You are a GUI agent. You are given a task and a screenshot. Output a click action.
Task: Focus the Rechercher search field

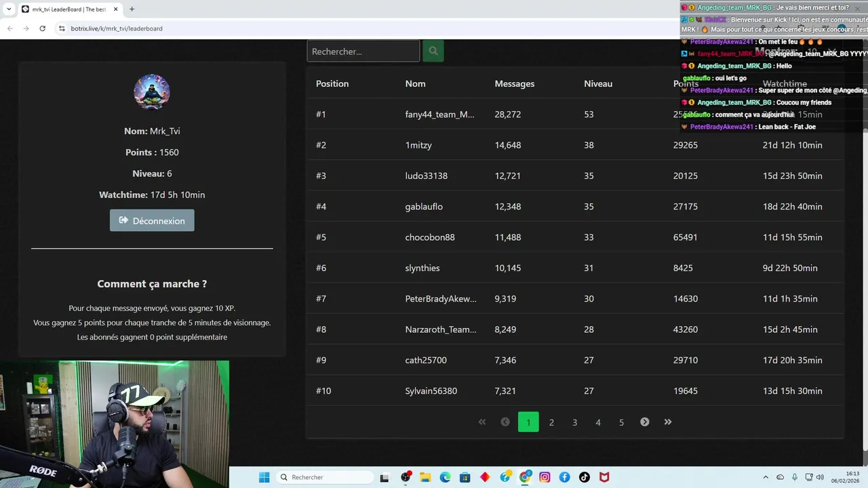(363, 52)
